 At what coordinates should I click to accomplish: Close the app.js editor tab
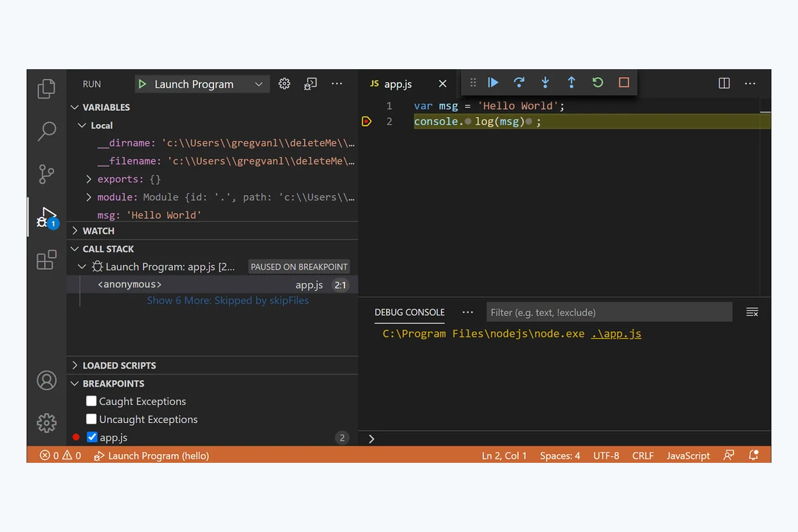coord(443,84)
